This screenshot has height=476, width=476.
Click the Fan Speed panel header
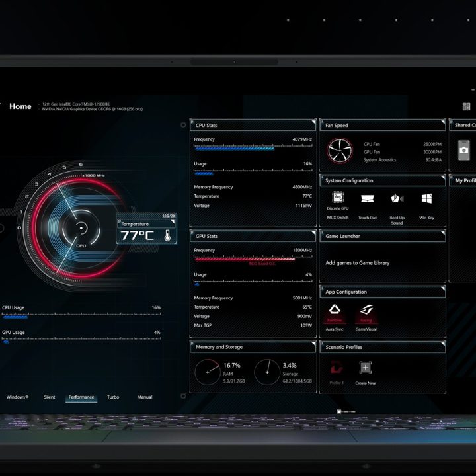pyautogui.click(x=383, y=125)
